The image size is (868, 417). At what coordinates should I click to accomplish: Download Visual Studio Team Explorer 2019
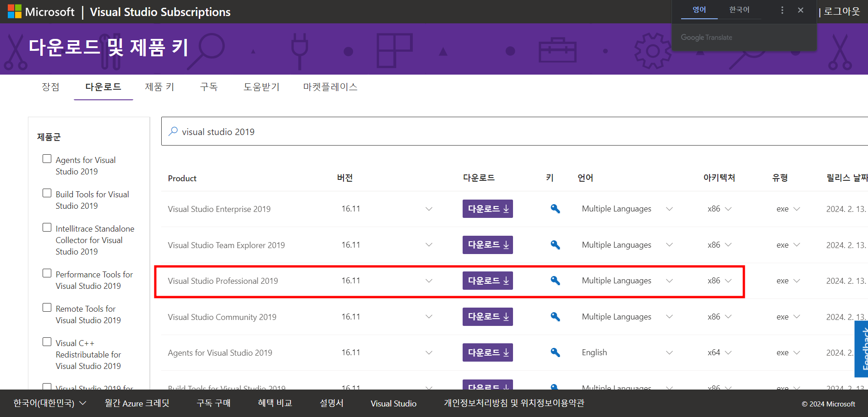pos(488,245)
